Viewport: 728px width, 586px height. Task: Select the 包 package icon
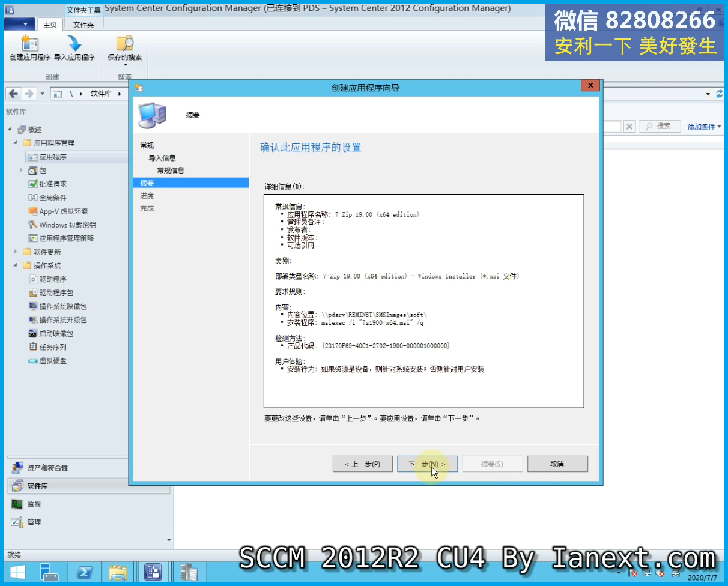(x=33, y=171)
